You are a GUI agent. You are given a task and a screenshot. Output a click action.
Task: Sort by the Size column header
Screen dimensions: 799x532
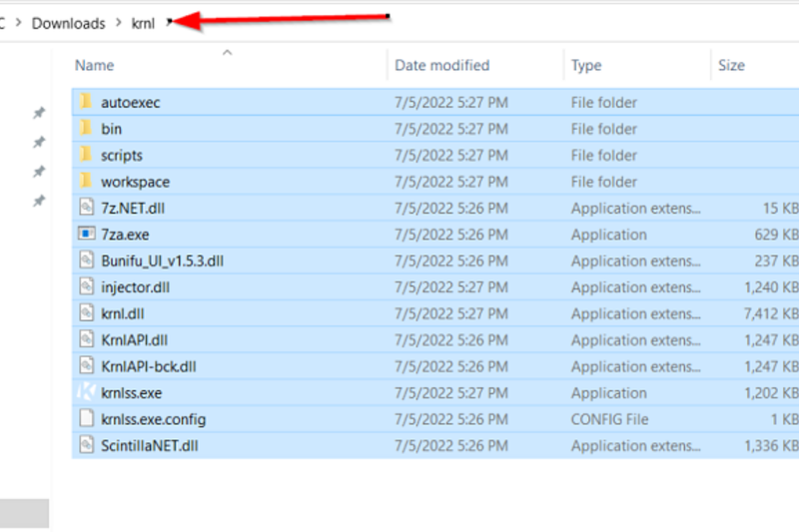(x=731, y=65)
